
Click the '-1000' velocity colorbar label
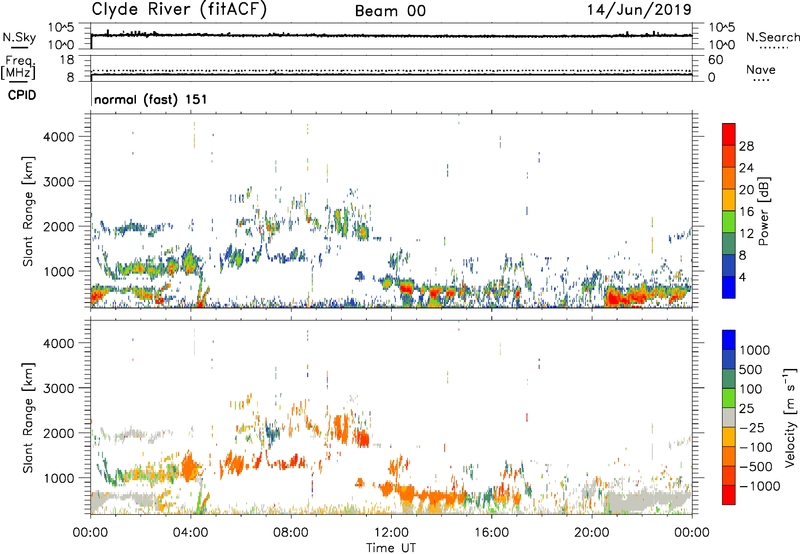pyautogui.click(x=760, y=486)
